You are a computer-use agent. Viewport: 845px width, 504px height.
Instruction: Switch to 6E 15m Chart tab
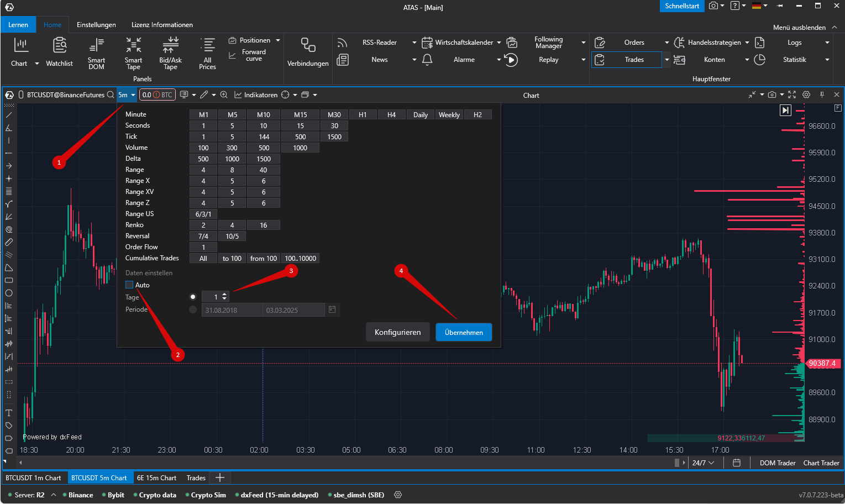[x=156, y=478]
